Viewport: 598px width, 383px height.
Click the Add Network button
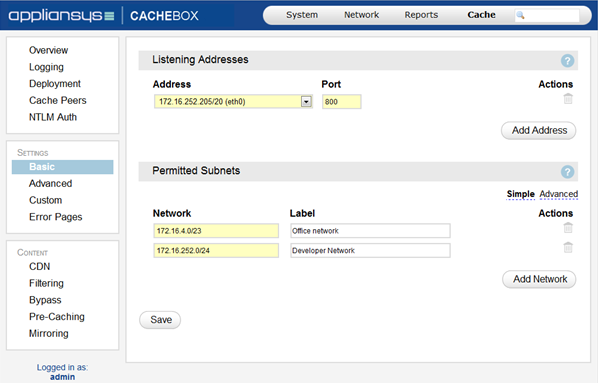(x=539, y=279)
